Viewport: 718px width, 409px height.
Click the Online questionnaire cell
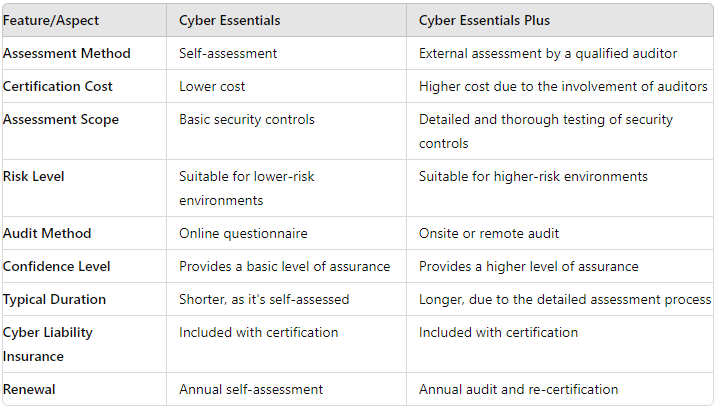click(x=243, y=233)
